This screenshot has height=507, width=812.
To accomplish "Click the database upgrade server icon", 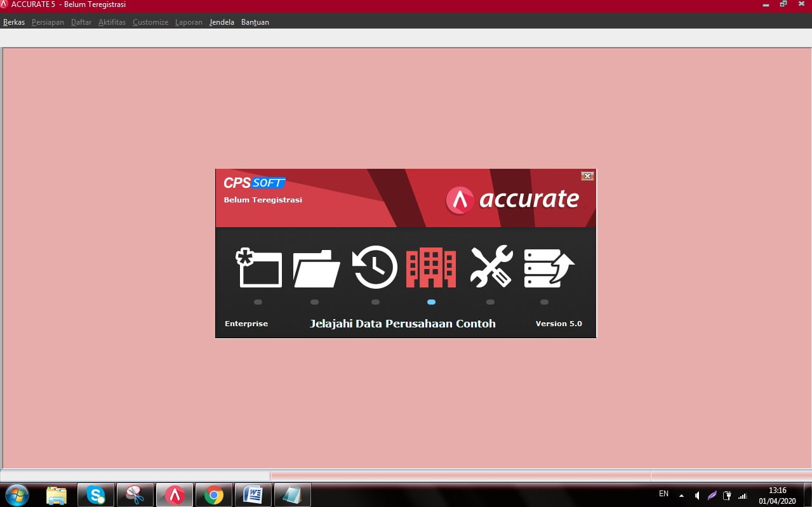I will pos(549,268).
